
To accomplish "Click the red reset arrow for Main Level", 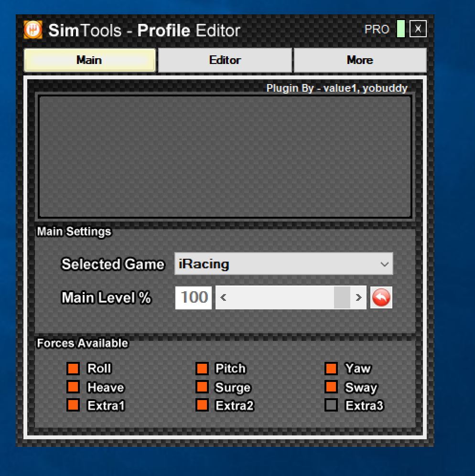I will pyautogui.click(x=381, y=297).
